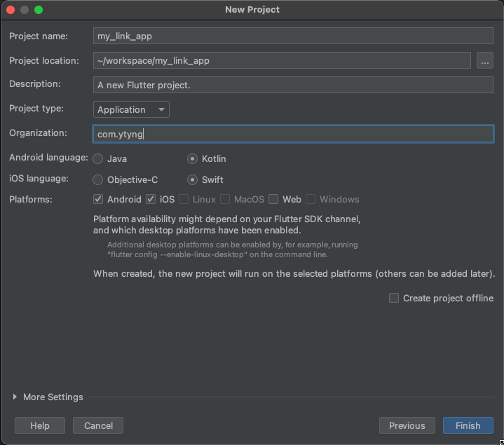Tick the MacOS platform checkbox
Viewport: 504px width, 445px height.
tap(225, 199)
